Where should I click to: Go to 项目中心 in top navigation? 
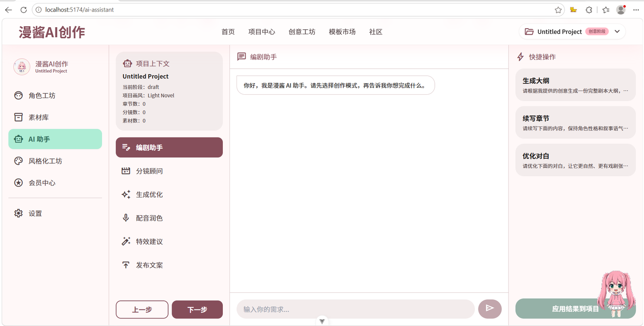pyautogui.click(x=262, y=32)
